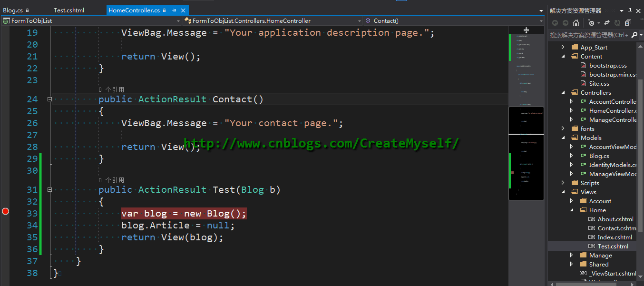Collapse the Contact() method outline box
The height and width of the screenshot is (286, 644).
click(49, 99)
